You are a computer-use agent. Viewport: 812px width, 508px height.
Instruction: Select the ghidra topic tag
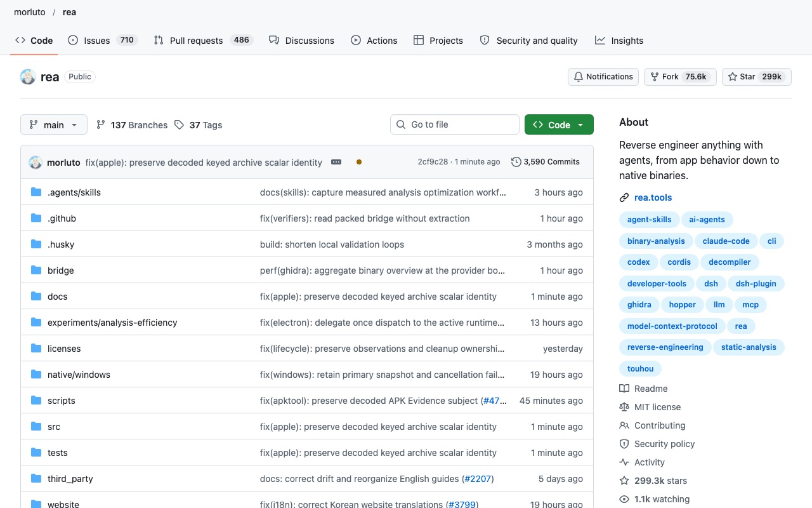point(639,305)
